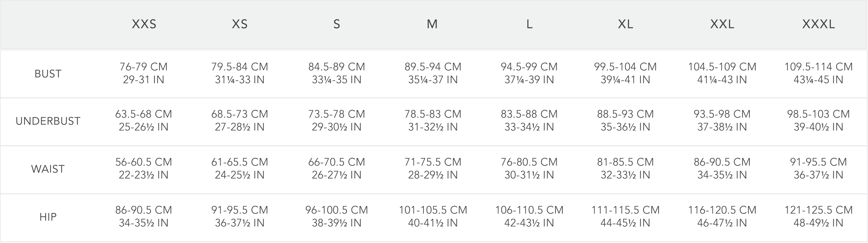Select the M size header

point(433,24)
